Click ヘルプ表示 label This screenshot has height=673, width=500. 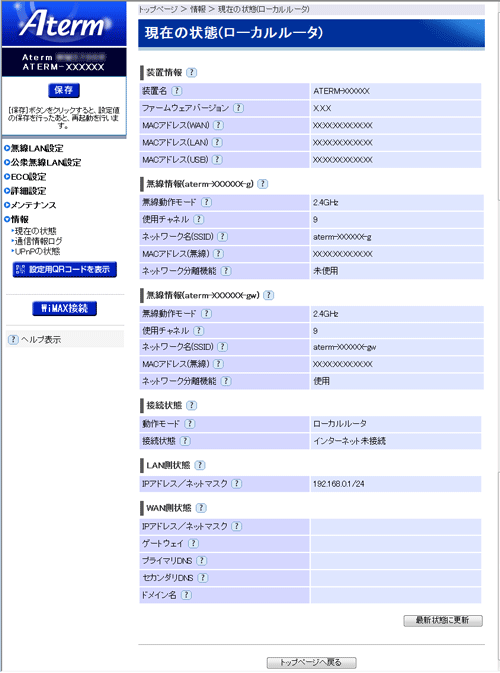[x=41, y=340]
